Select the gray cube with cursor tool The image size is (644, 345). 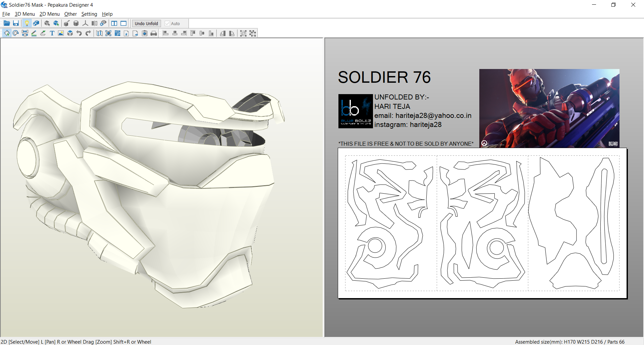click(x=47, y=23)
